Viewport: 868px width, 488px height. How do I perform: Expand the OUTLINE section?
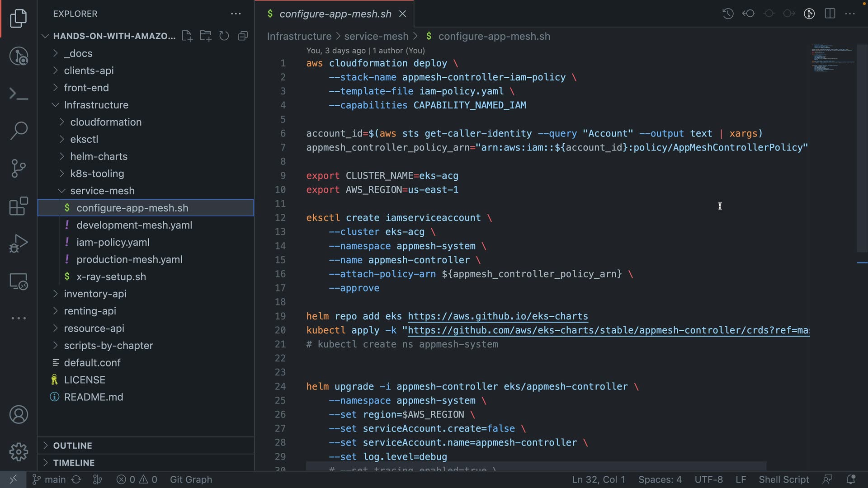point(72,446)
